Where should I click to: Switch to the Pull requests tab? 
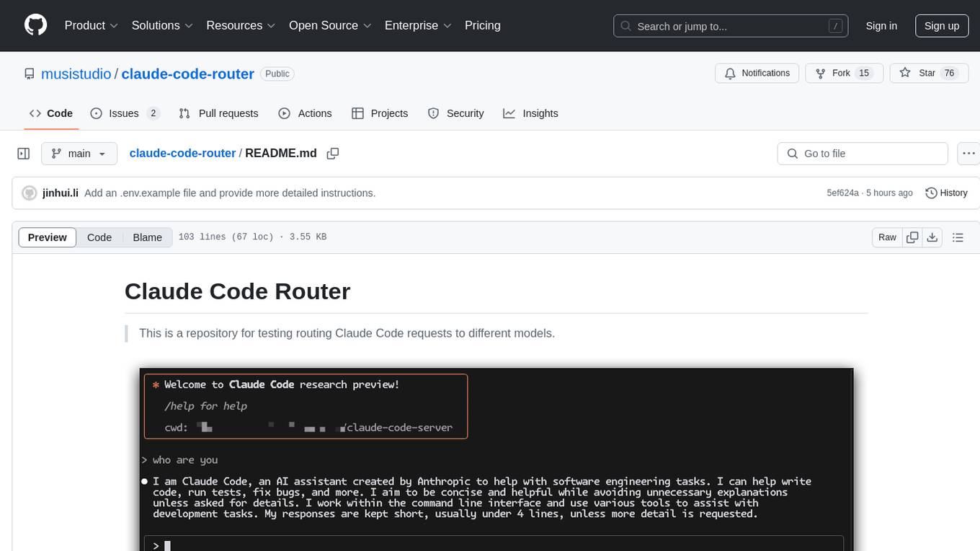click(x=218, y=113)
